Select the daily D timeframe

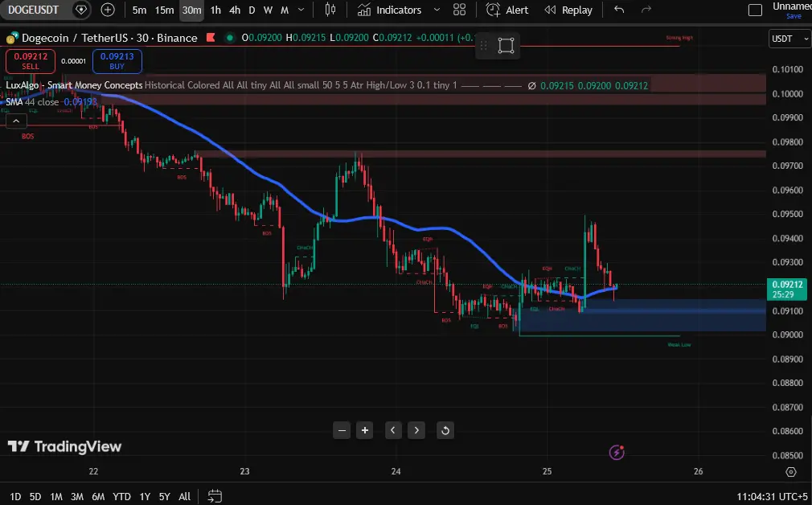pos(252,10)
